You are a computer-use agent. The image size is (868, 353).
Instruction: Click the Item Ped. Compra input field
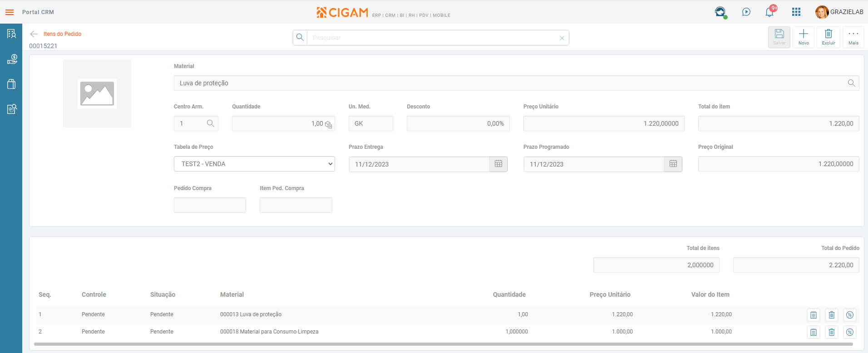click(x=296, y=205)
